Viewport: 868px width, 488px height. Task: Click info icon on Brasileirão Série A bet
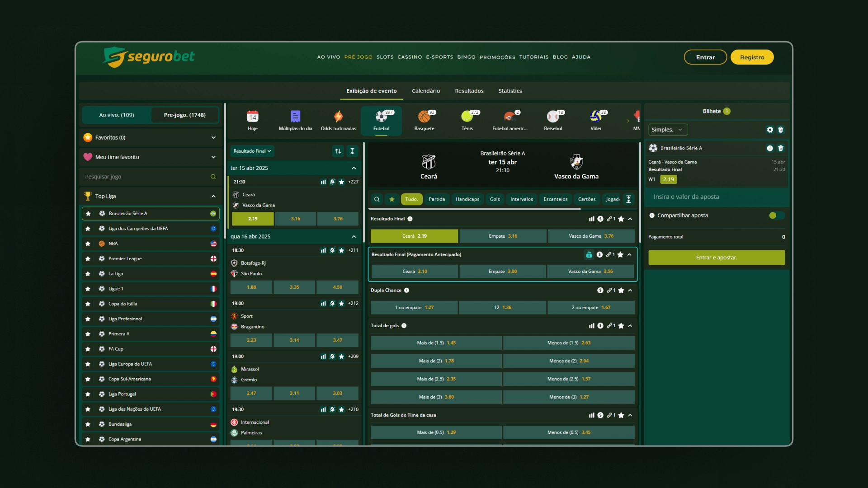tap(770, 148)
